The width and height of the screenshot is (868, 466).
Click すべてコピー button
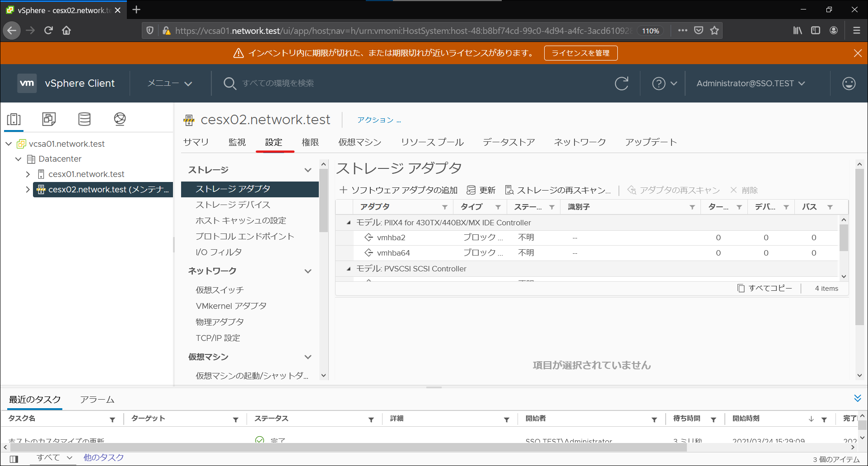[765, 288]
